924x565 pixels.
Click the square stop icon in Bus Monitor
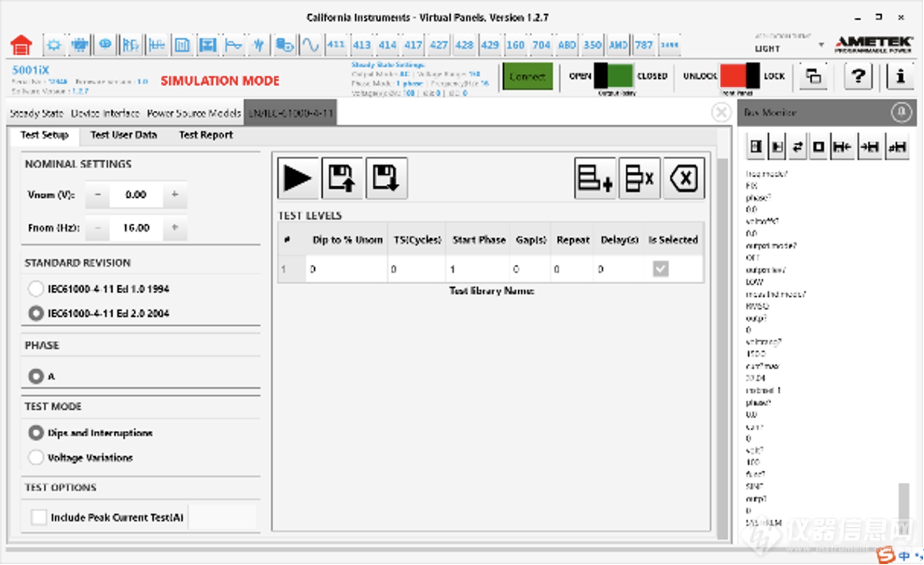pos(818,147)
